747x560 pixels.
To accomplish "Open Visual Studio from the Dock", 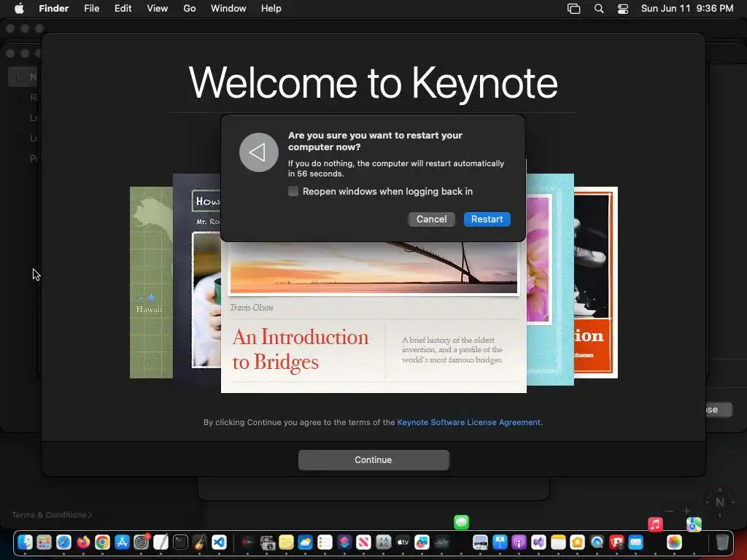I will pos(539,542).
